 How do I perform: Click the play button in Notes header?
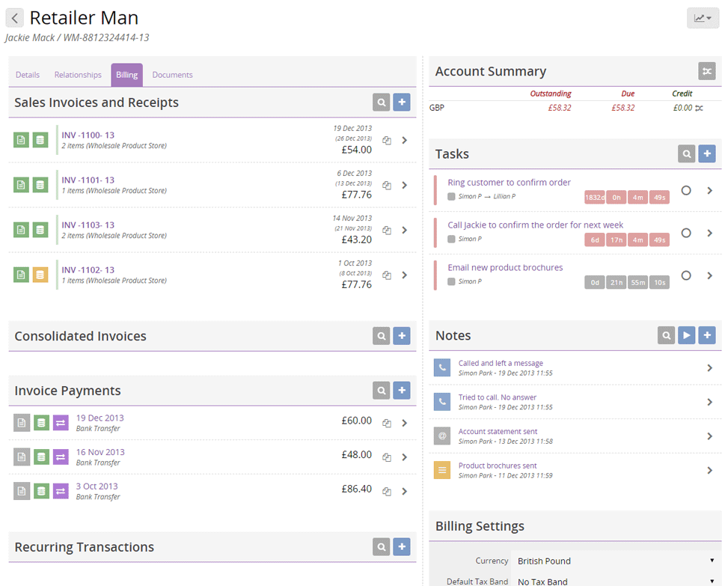click(686, 335)
